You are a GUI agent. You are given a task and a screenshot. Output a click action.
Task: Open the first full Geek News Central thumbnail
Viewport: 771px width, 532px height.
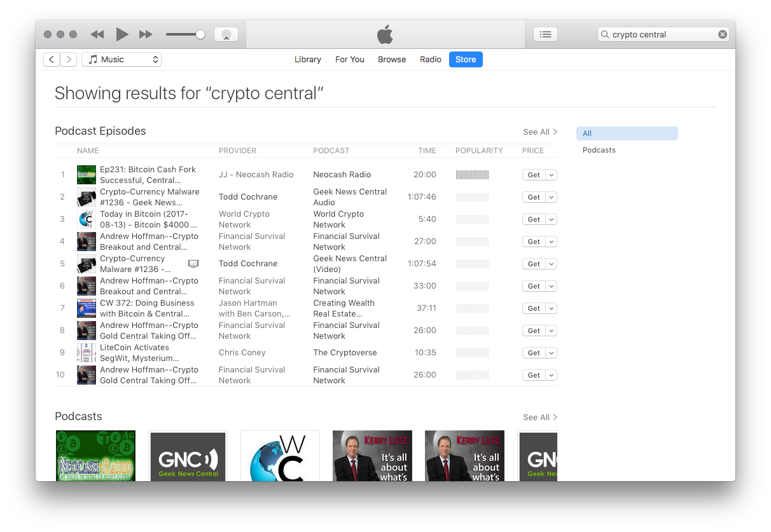(188, 456)
